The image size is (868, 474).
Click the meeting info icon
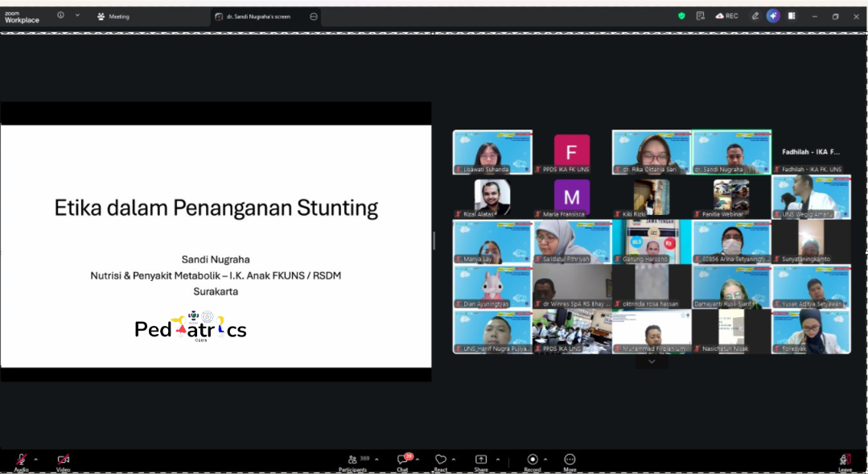pyautogui.click(x=60, y=15)
